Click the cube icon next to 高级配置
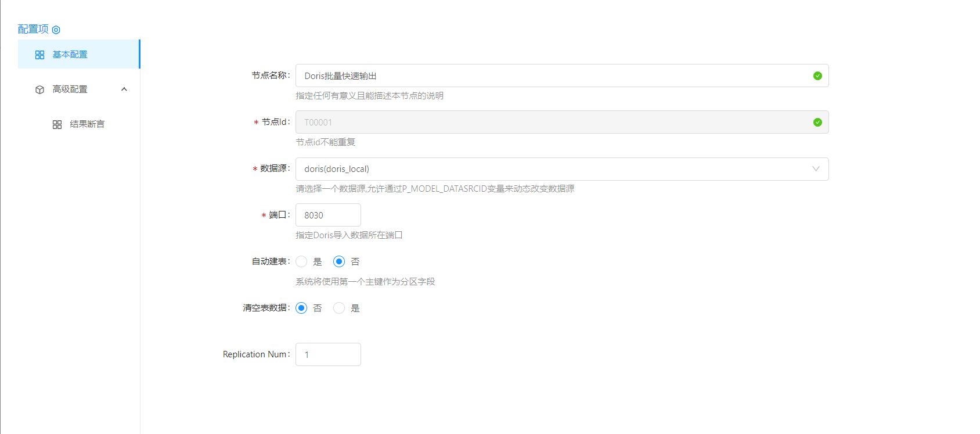The image size is (980, 434). (39, 89)
